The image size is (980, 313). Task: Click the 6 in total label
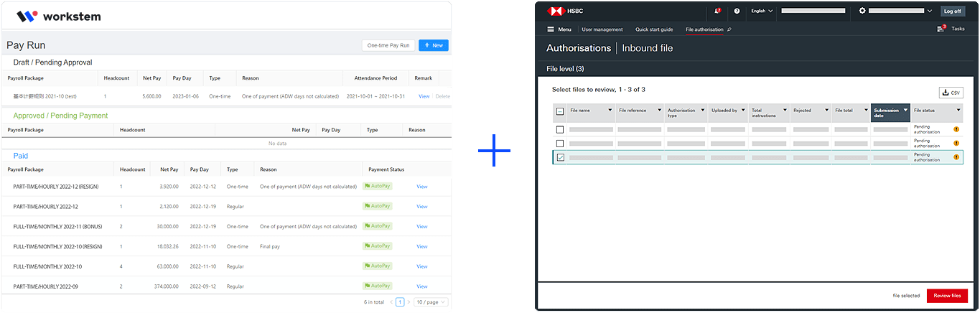374,302
